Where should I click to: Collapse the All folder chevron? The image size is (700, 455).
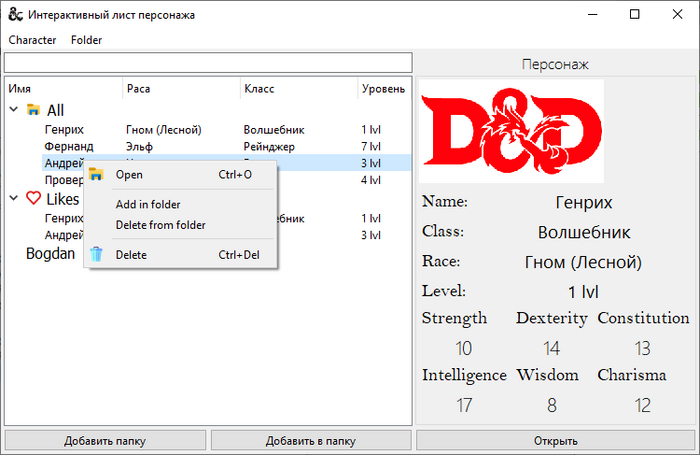(x=14, y=109)
